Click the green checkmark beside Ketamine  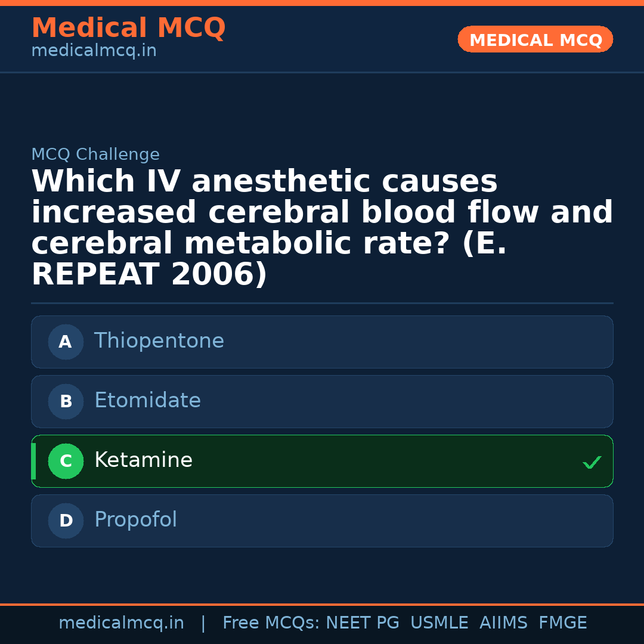point(592,462)
